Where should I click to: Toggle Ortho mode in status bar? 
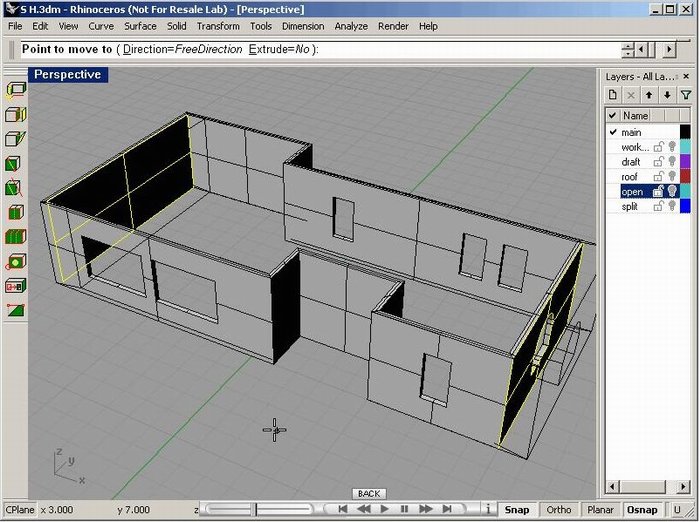[559, 510]
